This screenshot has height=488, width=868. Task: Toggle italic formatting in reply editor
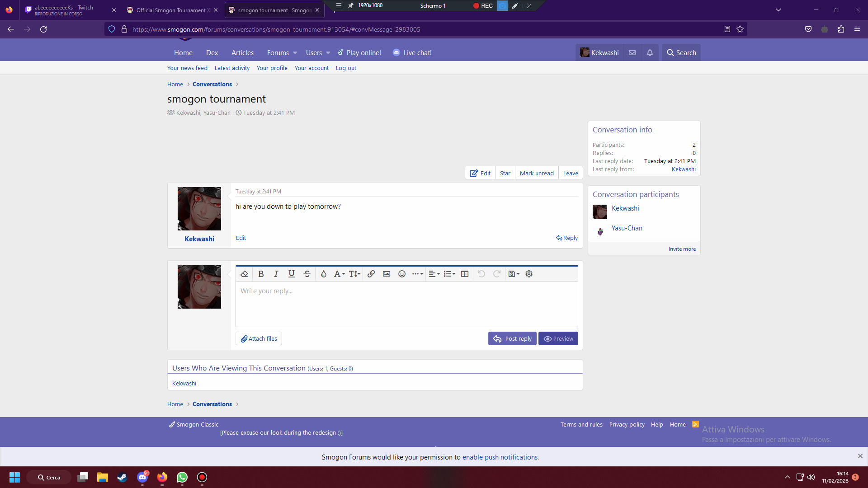click(x=276, y=274)
